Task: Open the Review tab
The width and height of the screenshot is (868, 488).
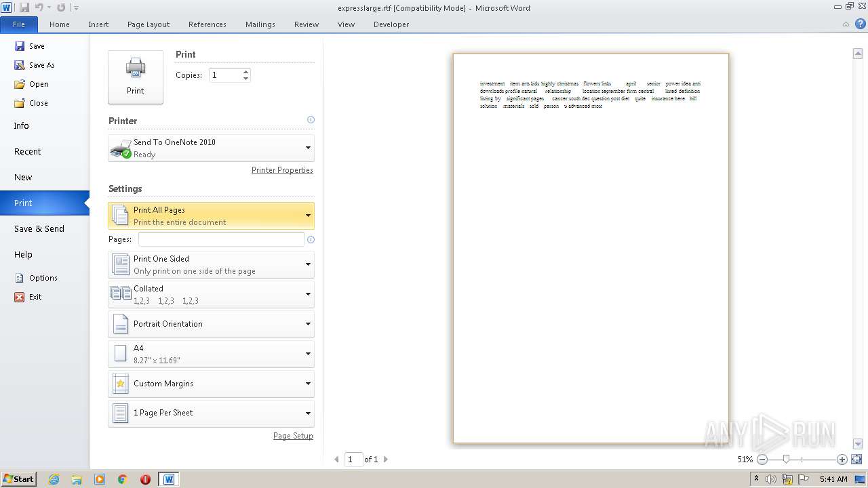Action: [307, 24]
